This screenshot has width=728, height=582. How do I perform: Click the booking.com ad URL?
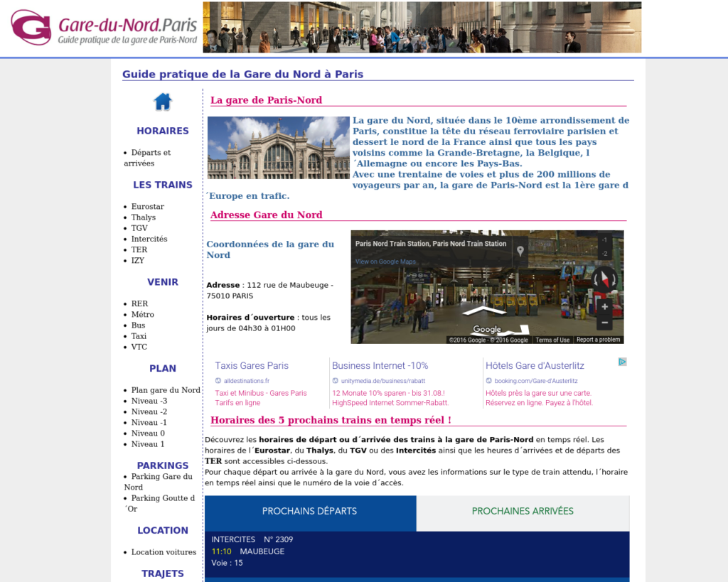pyautogui.click(x=536, y=381)
